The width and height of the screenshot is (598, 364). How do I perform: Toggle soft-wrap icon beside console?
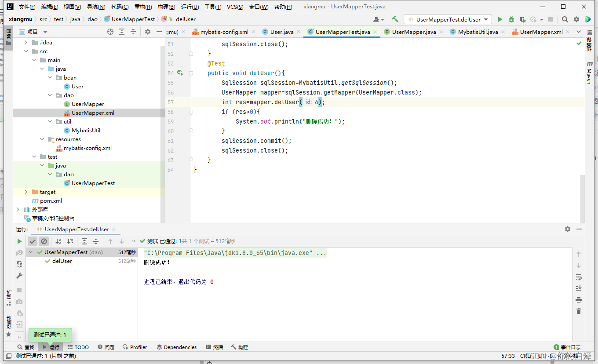pos(579,277)
